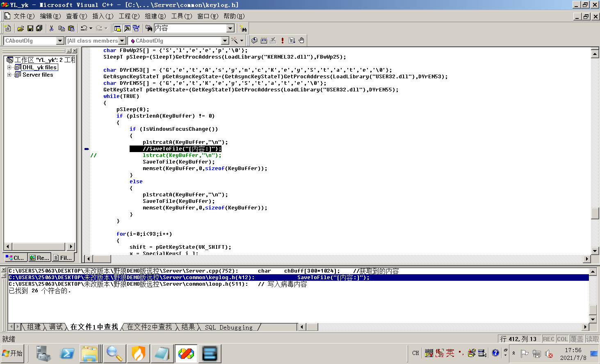The width and height of the screenshot is (600, 364).
Task: Click the Find in Files binoculars icon
Action: click(149, 28)
